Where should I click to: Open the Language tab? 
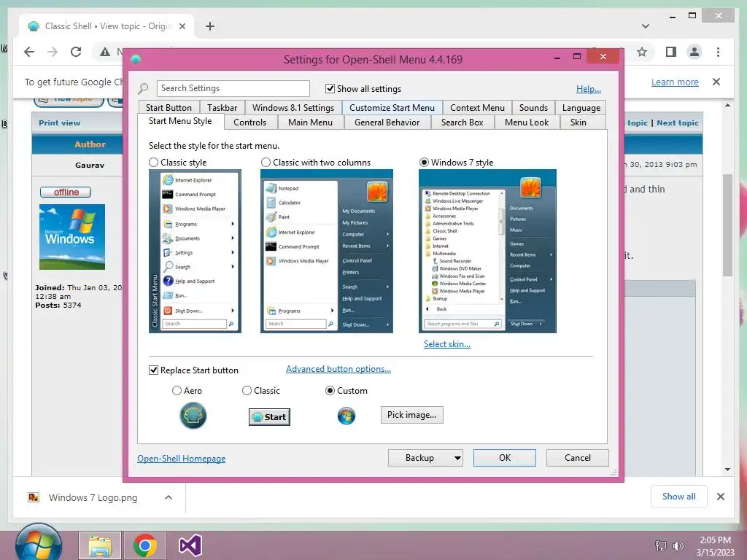[x=581, y=108]
